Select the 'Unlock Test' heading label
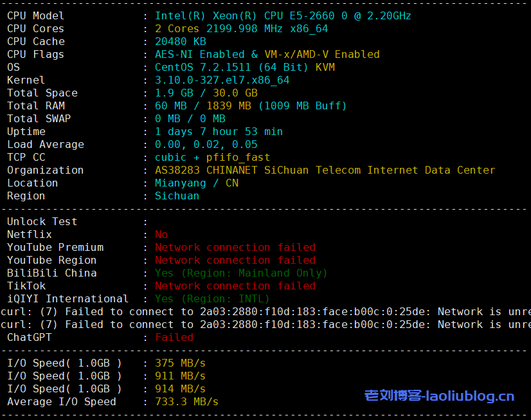Viewport: 531px width, 420px height. tap(42, 222)
